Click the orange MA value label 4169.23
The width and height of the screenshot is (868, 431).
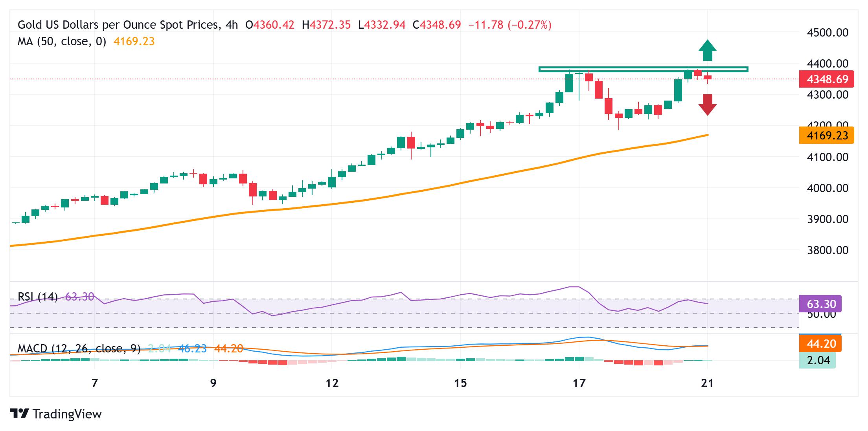click(826, 136)
